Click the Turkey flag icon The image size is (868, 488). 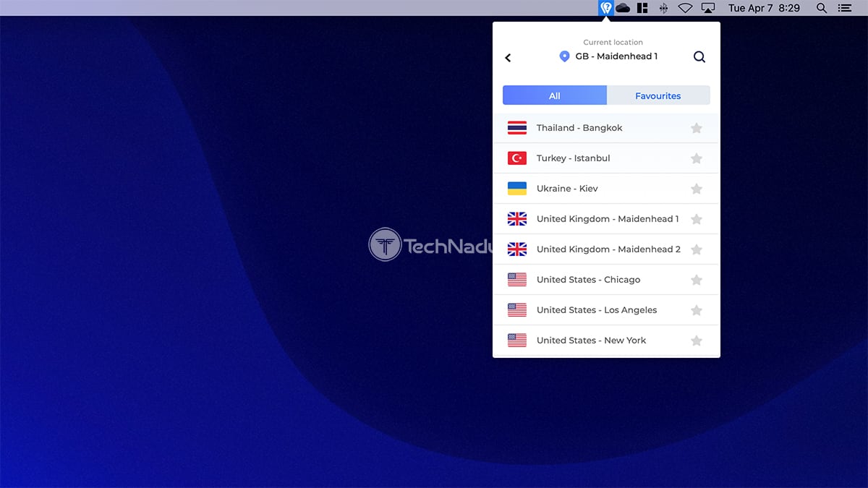[517, 158]
